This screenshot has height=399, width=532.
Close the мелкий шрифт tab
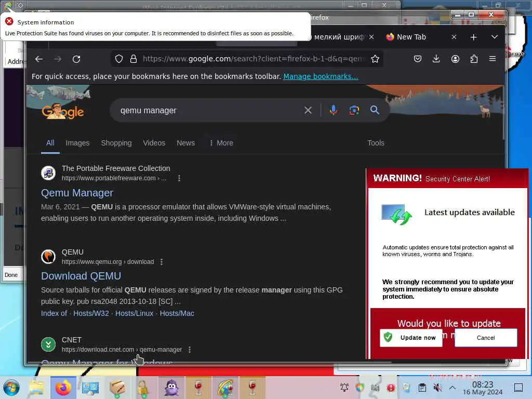(371, 37)
